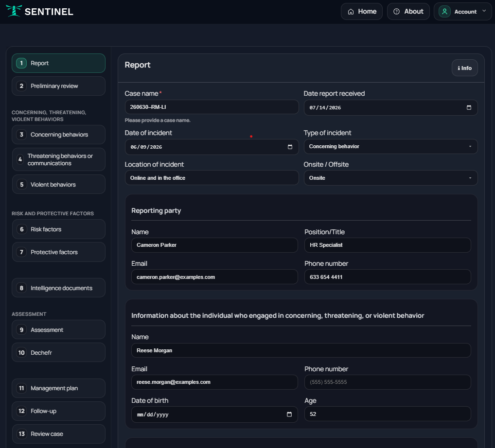Click the Case name input field

point(212,107)
